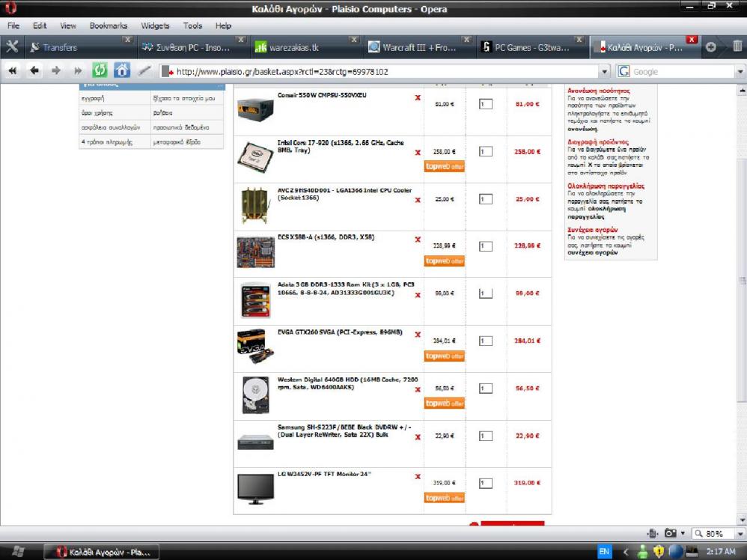Reload the page with green refresh icon
The width and height of the screenshot is (747, 560).
click(x=100, y=70)
